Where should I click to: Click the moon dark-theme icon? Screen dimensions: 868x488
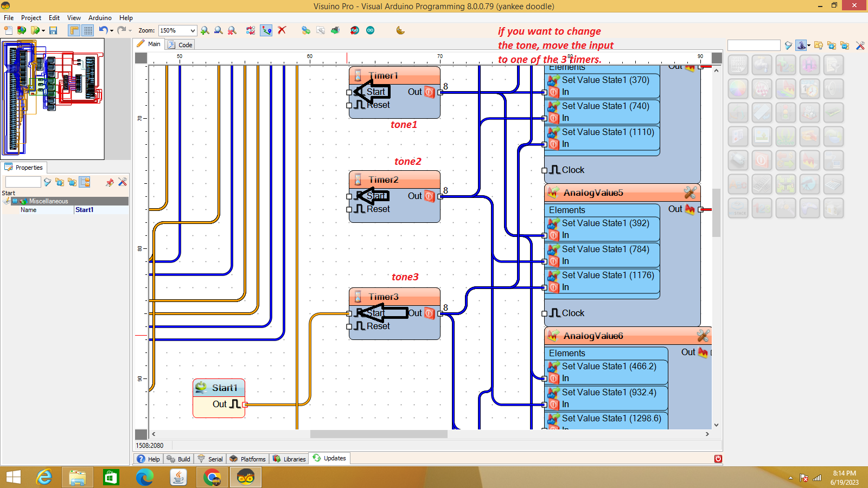coord(400,30)
